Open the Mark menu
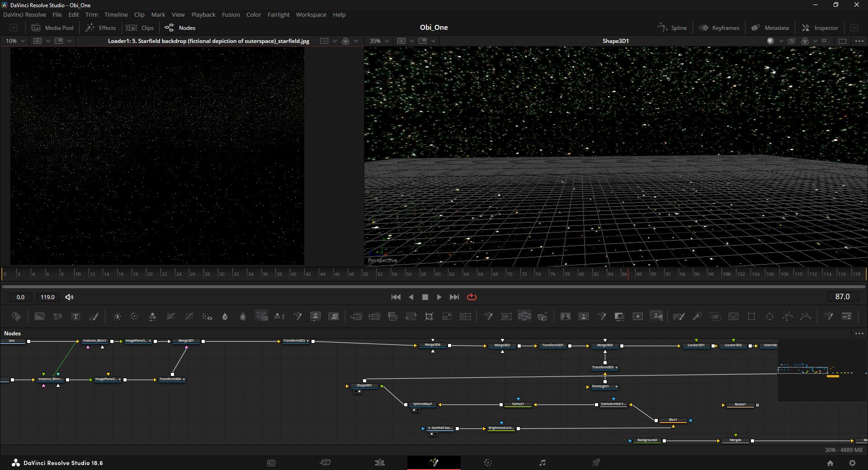The height and width of the screenshot is (470, 868). (158, 14)
